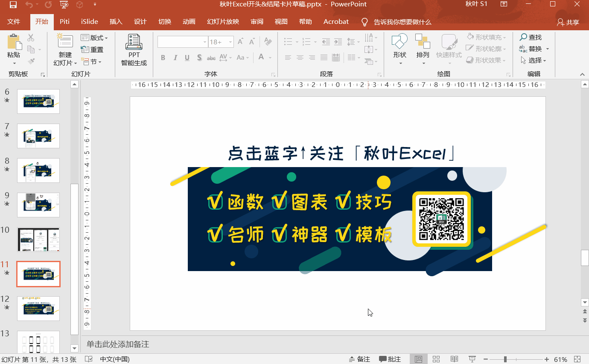Open the font name dropdown
Screen dimensions: 589x364
pos(204,42)
